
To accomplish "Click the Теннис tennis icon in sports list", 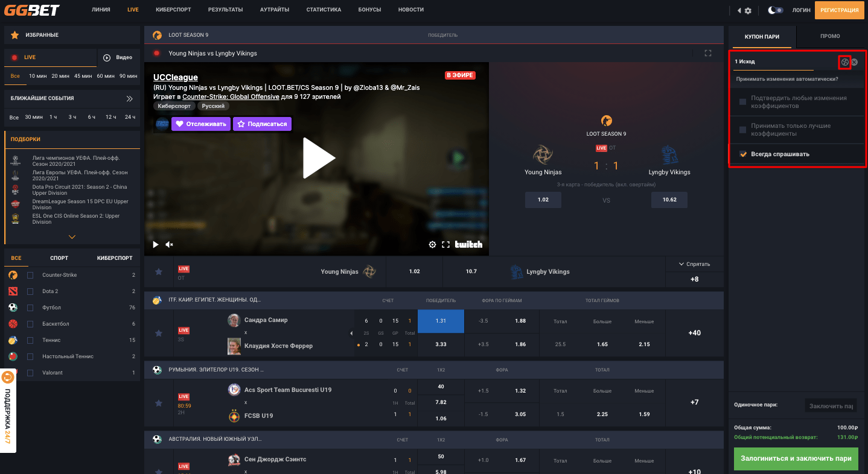I will [13, 340].
